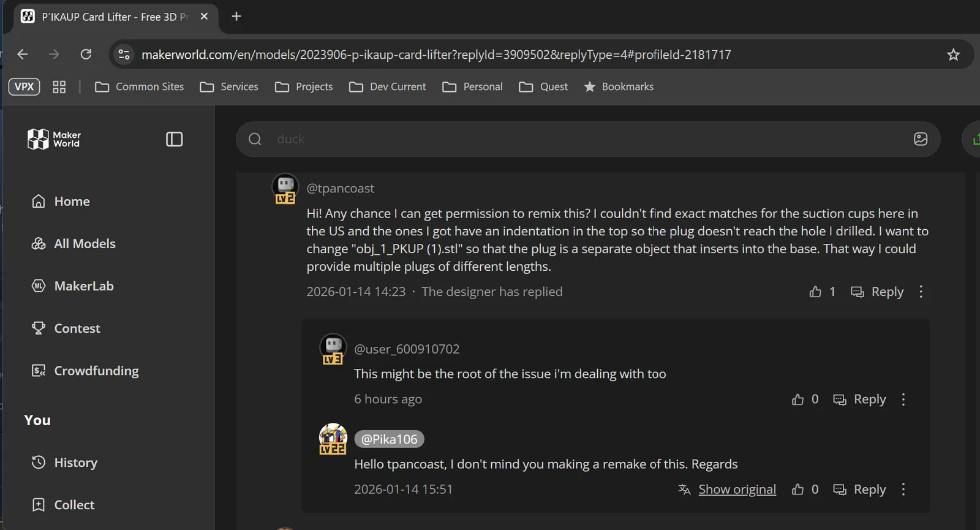The width and height of the screenshot is (980, 530).
Task: Click the image search icon in search bar
Action: pyautogui.click(x=920, y=139)
